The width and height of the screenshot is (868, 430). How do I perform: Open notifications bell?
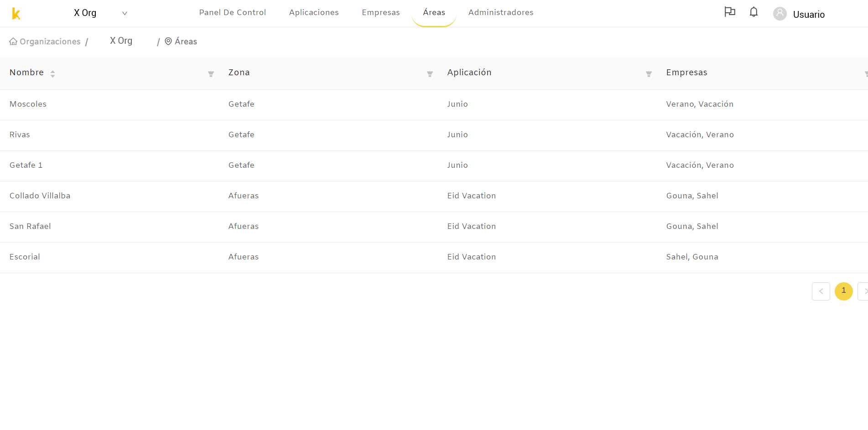click(x=754, y=12)
